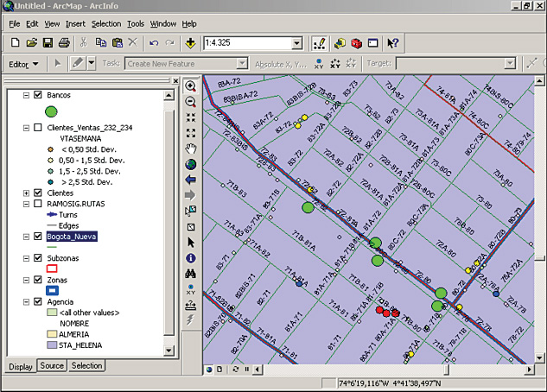The width and height of the screenshot is (547, 392).
Task: Click the Full Extent globe icon
Action: click(x=191, y=164)
